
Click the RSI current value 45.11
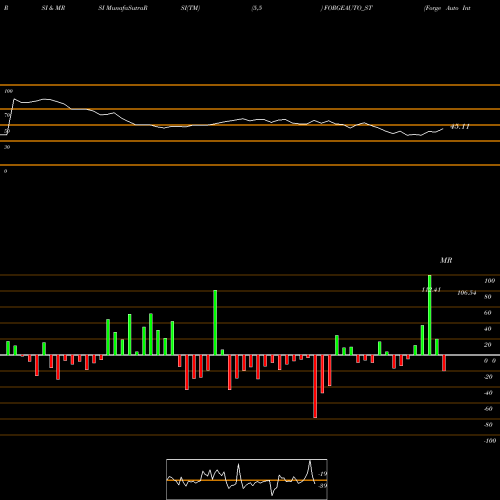(460, 127)
